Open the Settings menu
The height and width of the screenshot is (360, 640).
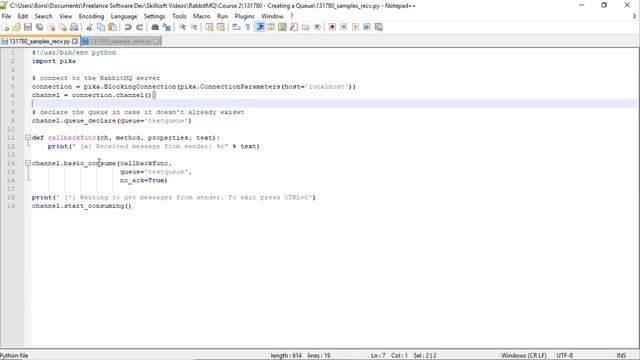[154, 16]
